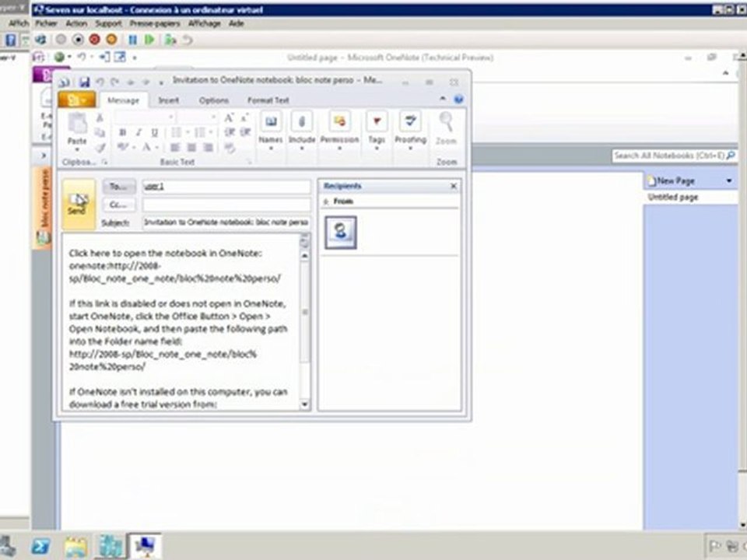Expand the OneNote navigation bar chevron
Screen dimensions: 747x560
[x=44, y=156]
